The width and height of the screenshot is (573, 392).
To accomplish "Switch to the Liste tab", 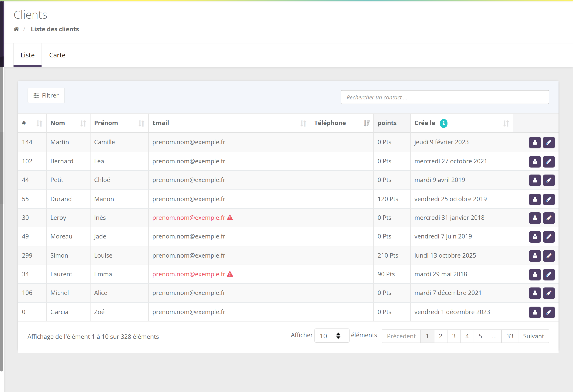I will tap(28, 55).
